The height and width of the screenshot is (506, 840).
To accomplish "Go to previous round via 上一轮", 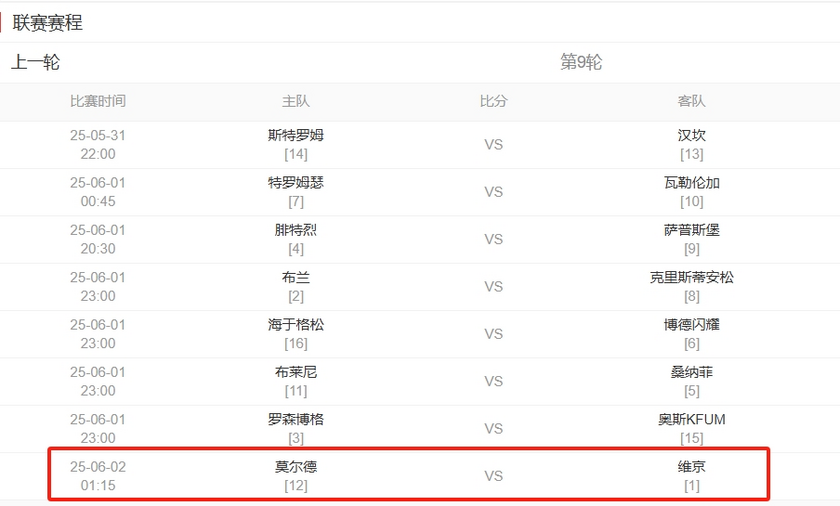I will (x=36, y=63).
